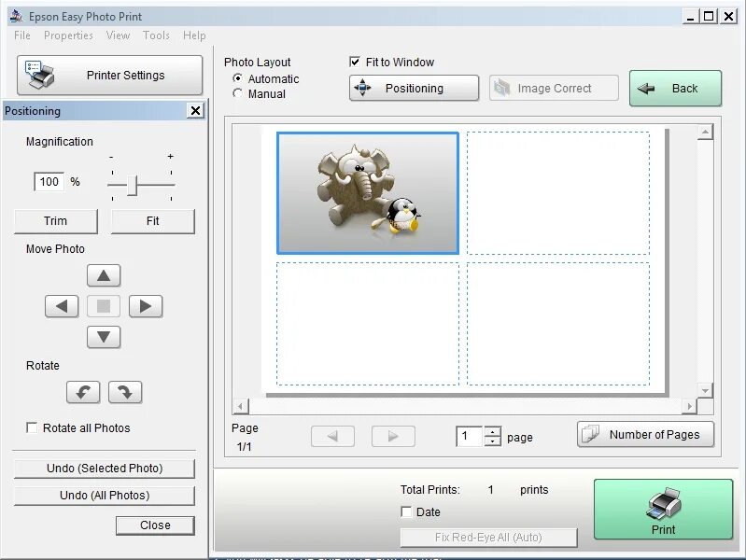
Task: Click the Positioning button with arrows icon
Action: (x=414, y=88)
